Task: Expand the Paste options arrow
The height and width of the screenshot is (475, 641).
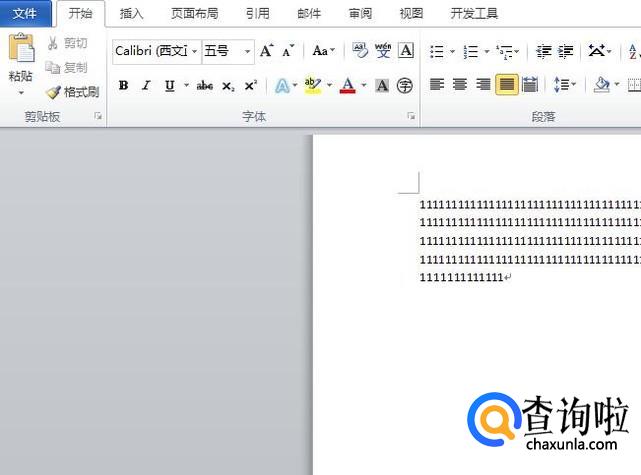Action: [x=20, y=93]
